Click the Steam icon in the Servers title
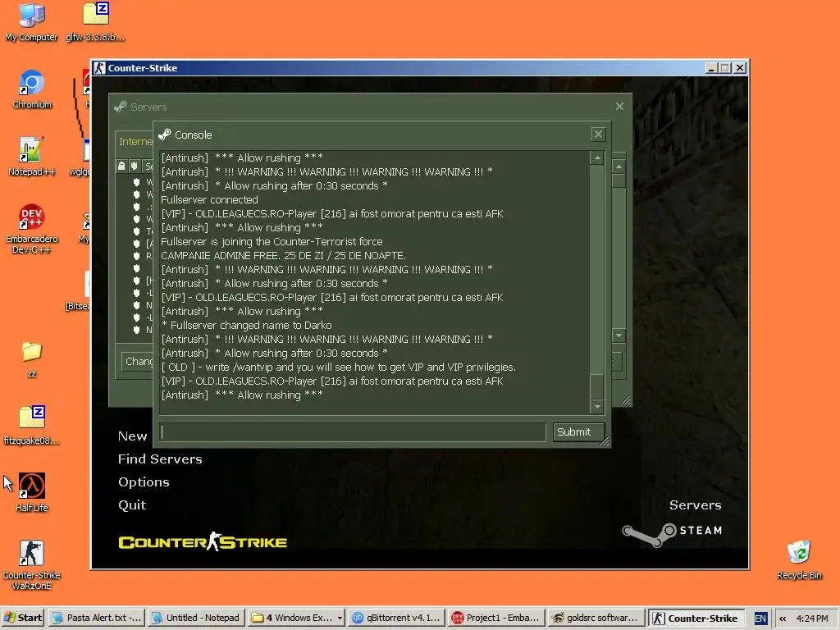The height and width of the screenshot is (630, 840). click(x=121, y=107)
